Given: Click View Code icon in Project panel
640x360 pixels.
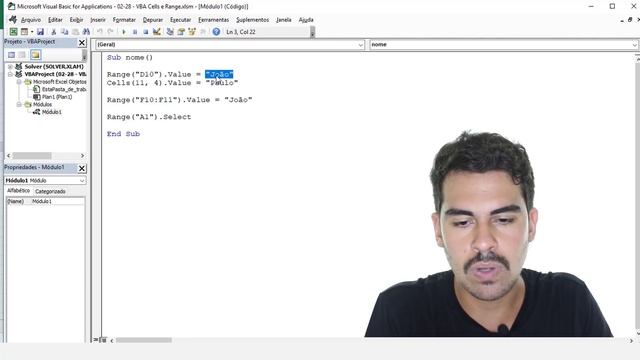Looking at the screenshot, I should [11, 55].
